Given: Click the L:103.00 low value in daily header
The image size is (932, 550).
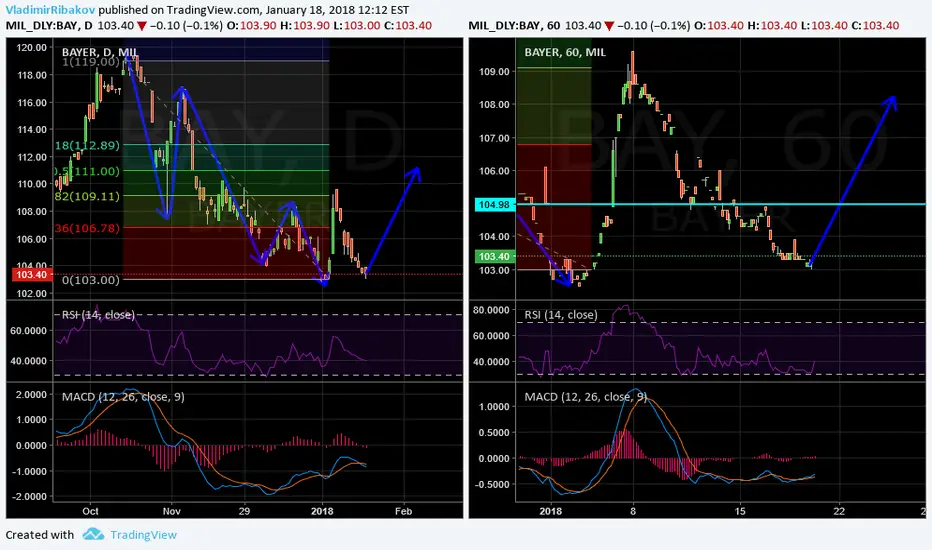Looking at the screenshot, I should (x=358, y=26).
